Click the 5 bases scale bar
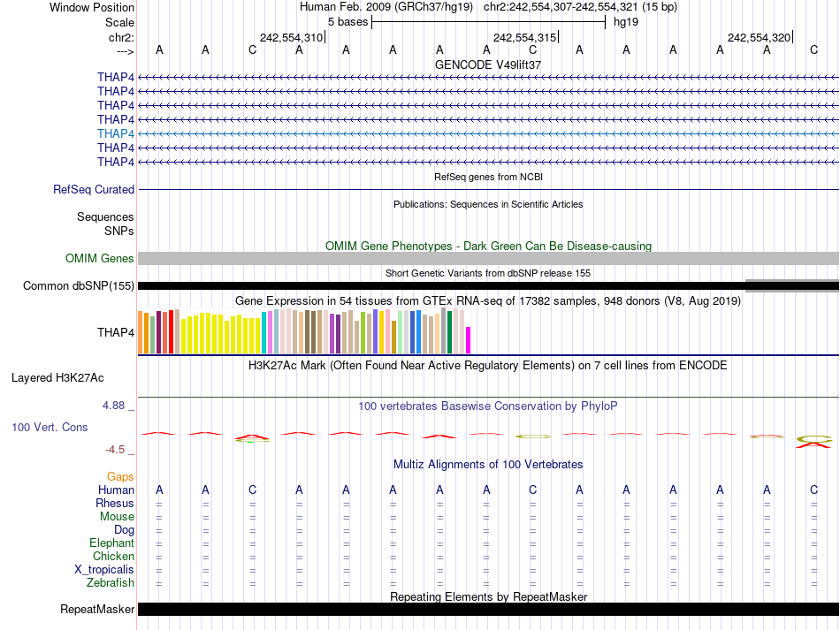 click(x=488, y=22)
